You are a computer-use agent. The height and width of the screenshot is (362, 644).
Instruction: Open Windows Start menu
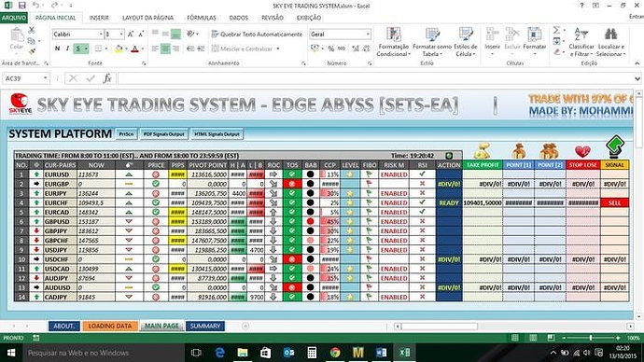click(x=11, y=353)
